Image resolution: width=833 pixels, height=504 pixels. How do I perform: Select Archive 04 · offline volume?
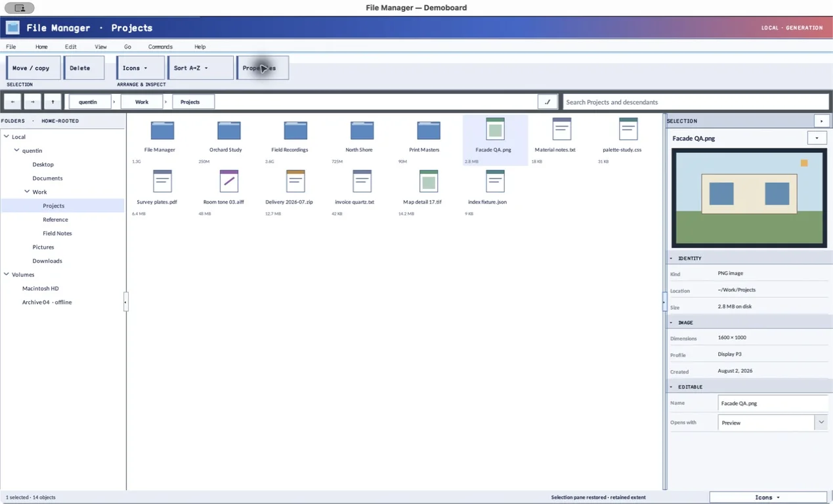coord(47,302)
